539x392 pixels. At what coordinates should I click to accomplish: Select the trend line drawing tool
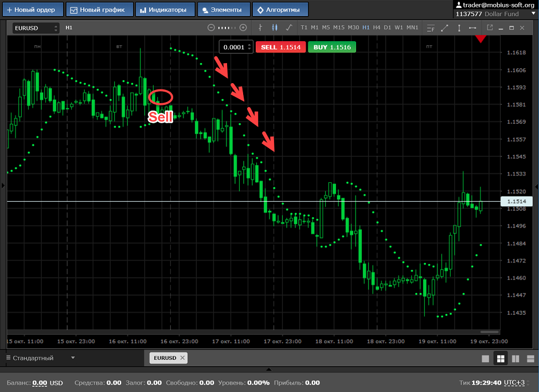click(444, 28)
